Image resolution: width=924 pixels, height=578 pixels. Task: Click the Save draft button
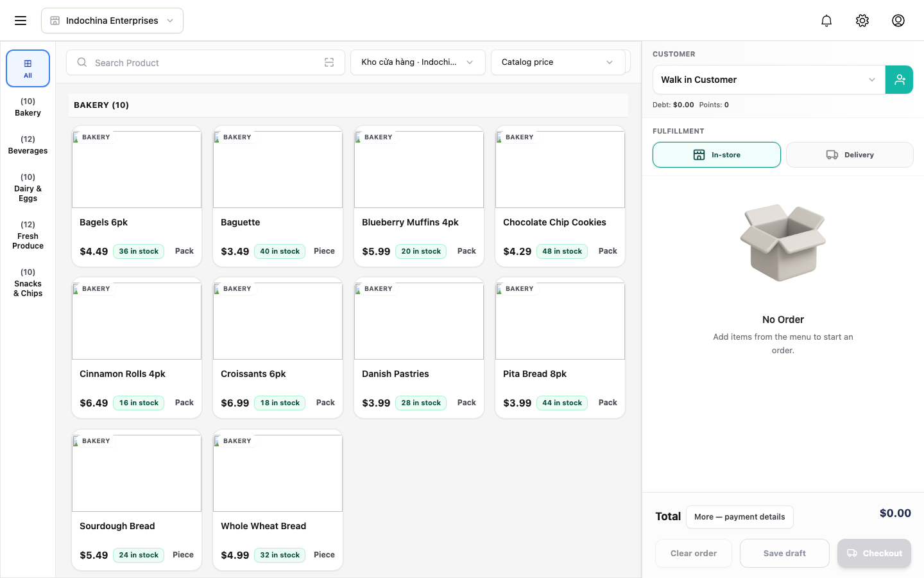785,554
